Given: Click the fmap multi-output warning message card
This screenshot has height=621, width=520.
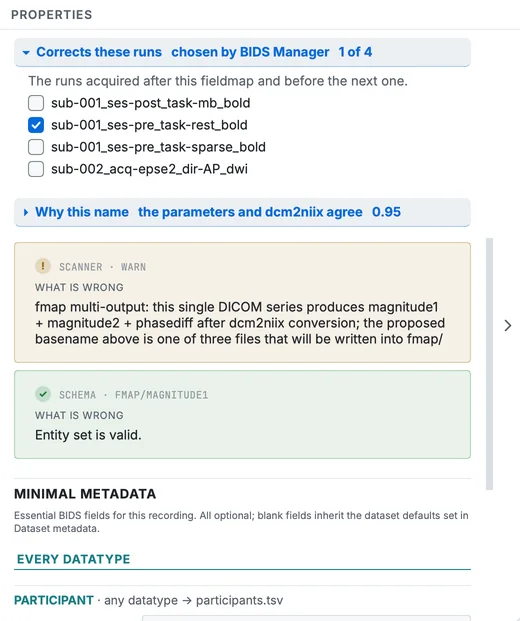Looking at the screenshot, I should click(242, 303).
